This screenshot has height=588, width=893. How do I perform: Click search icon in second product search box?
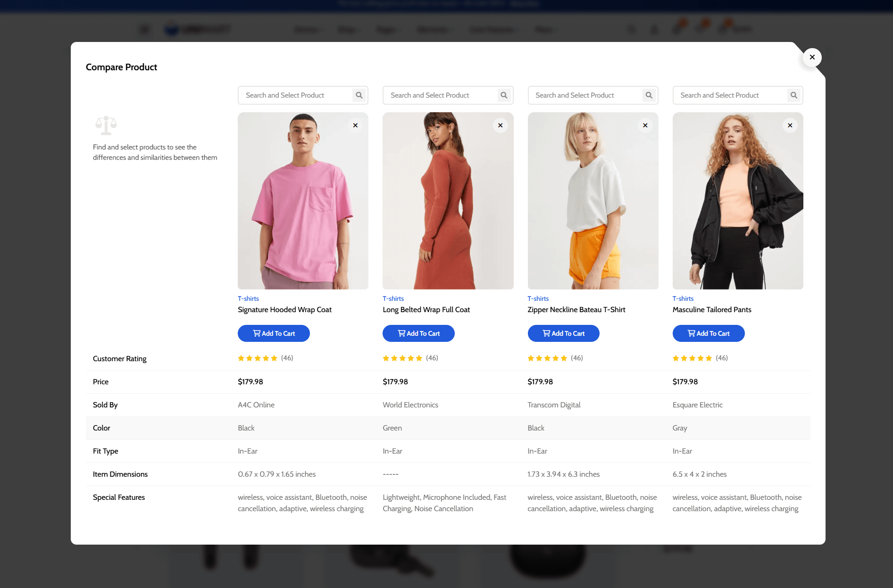(x=504, y=95)
